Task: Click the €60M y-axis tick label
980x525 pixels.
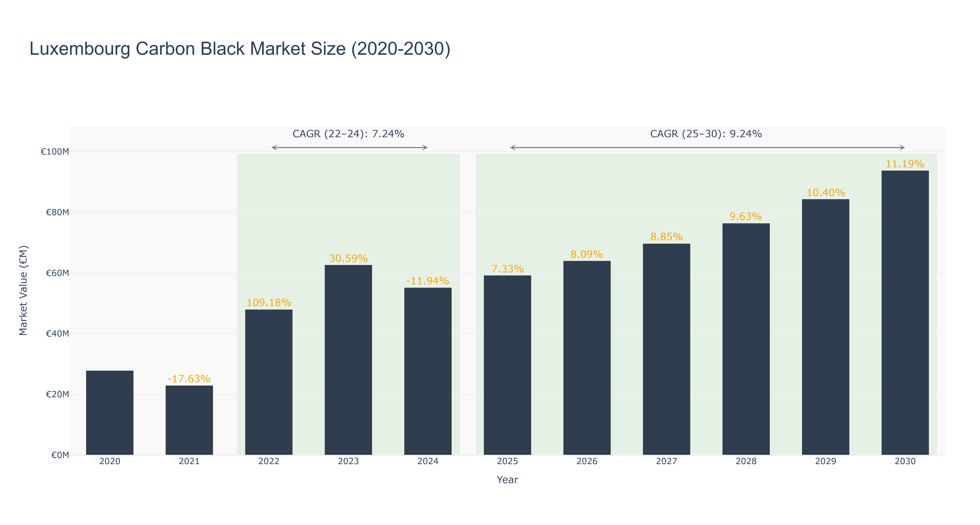Action: click(57, 273)
